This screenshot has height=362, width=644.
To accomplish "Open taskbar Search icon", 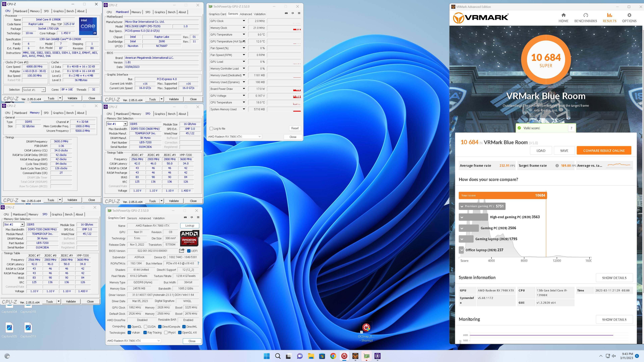I will tap(278, 356).
